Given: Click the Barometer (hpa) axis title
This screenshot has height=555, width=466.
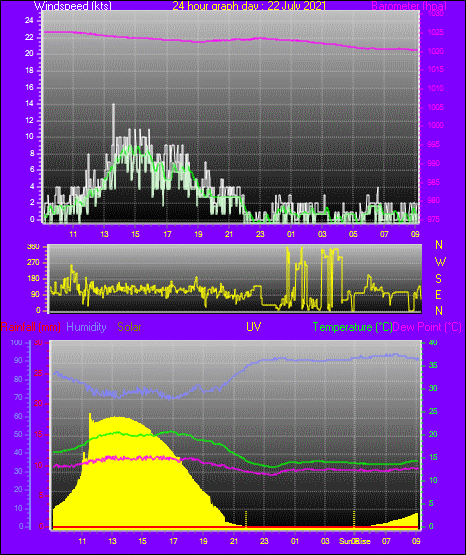Looking at the screenshot, I should click(409, 6).
